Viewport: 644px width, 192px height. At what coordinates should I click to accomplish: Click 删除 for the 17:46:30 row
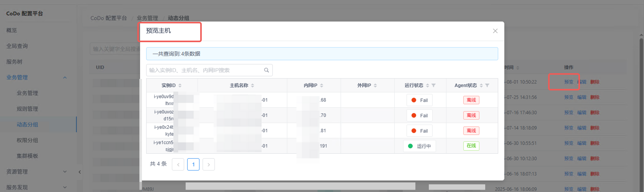(x=595, y=113)
